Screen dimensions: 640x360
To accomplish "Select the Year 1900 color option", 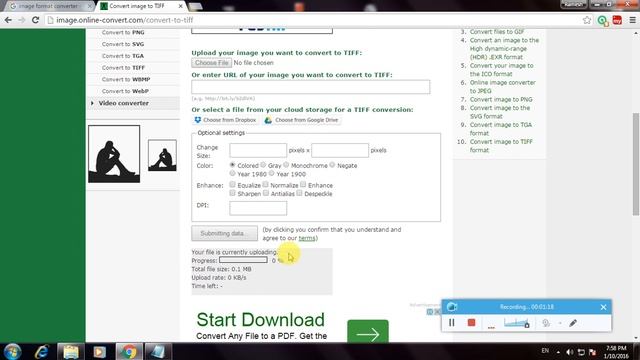I will (271, 173).
